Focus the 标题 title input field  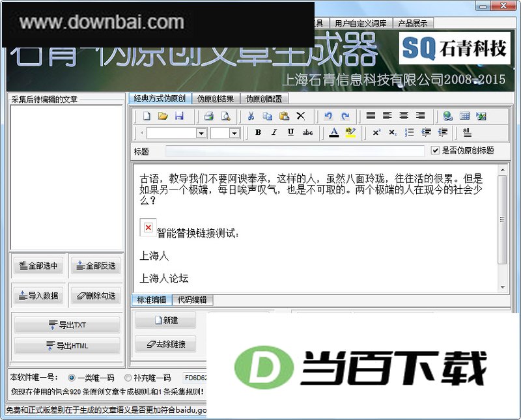[x=295, y=151]
